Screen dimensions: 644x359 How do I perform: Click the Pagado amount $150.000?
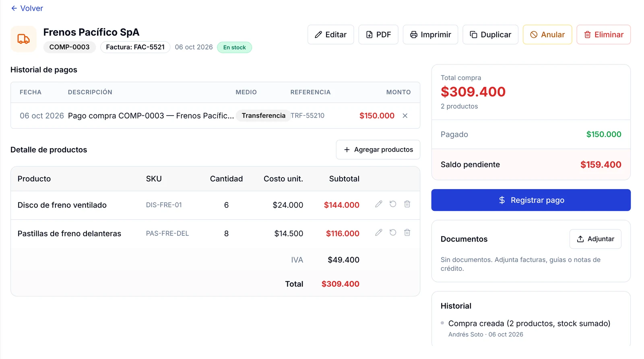604,134
